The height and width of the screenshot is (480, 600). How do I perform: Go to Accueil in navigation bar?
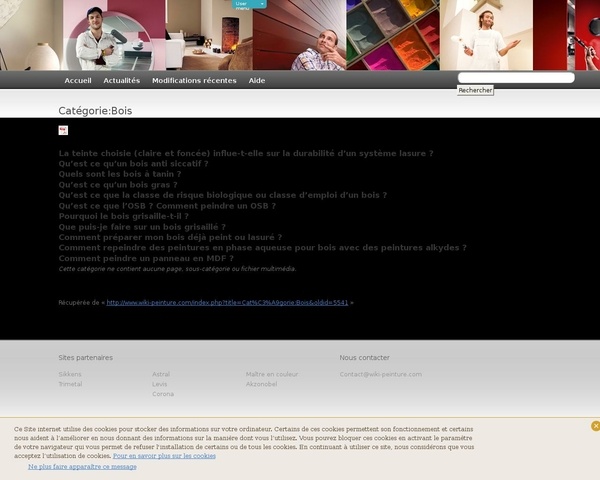point(78,80)
